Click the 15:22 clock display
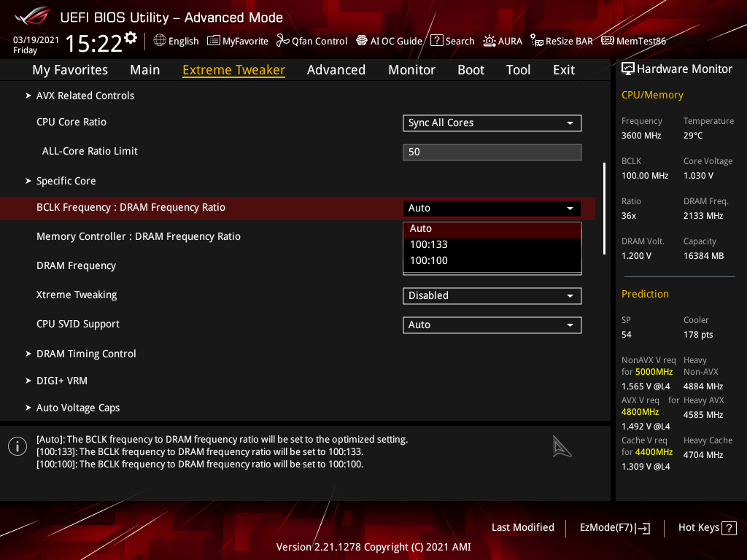747x560 pixels. [93, 44]
